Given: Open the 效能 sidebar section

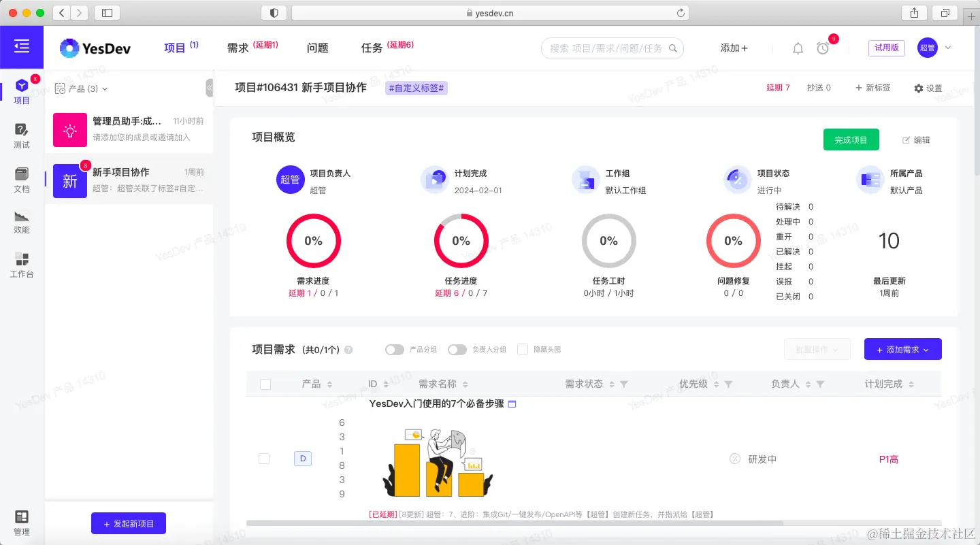Looking at the screenshot, I should click(x=22, y=222).
